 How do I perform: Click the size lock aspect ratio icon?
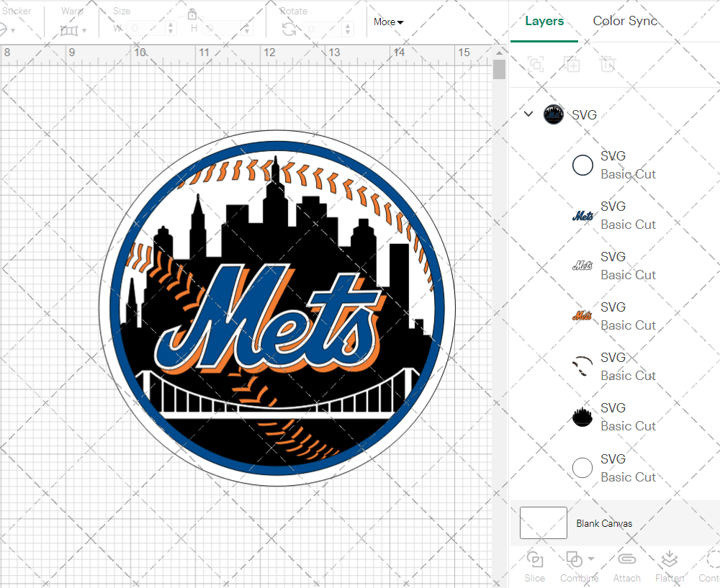192,14
